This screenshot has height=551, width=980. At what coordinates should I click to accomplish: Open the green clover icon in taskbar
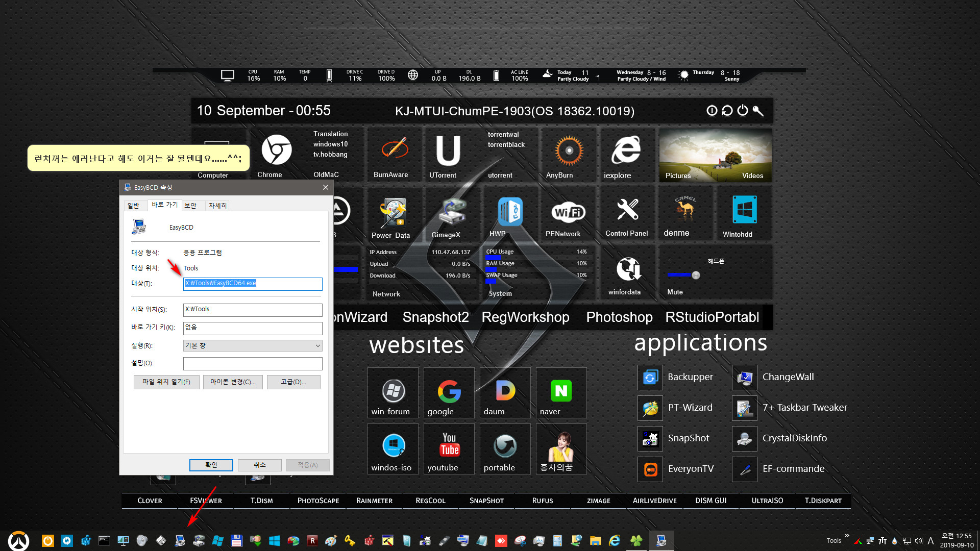pos(636,540)
